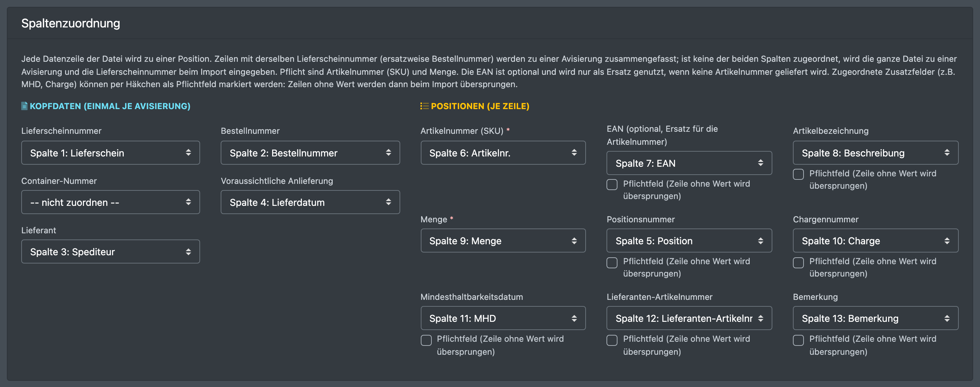Click the Positionen list icon
980x387 pixels.
coord(424,106)
